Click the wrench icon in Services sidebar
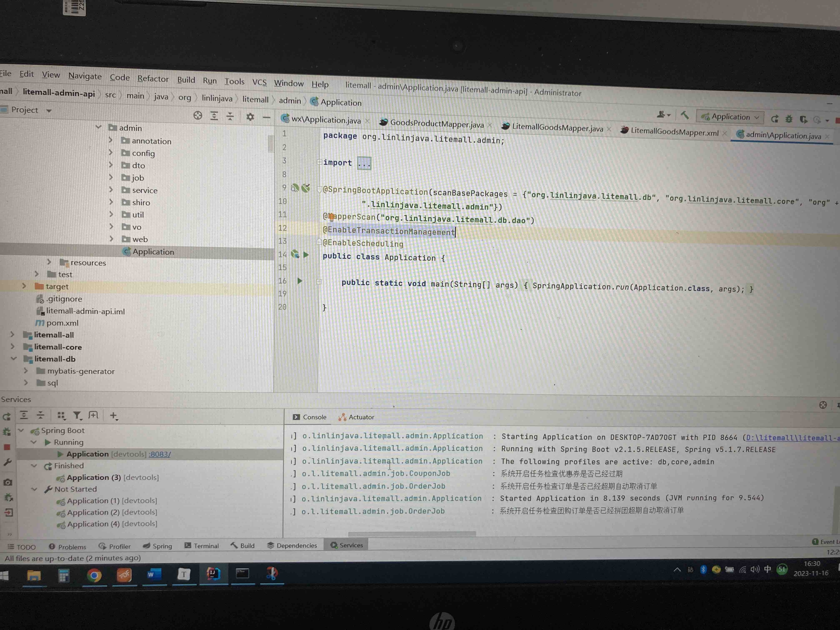 click(x=7, y=462)
